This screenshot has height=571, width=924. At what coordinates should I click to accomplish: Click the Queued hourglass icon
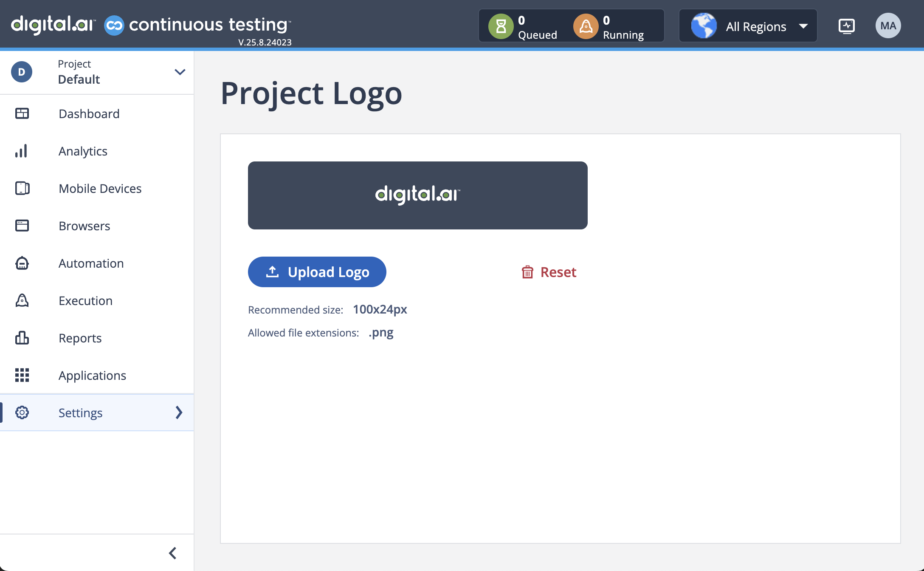pyautogui.click(x=501, y=26)
